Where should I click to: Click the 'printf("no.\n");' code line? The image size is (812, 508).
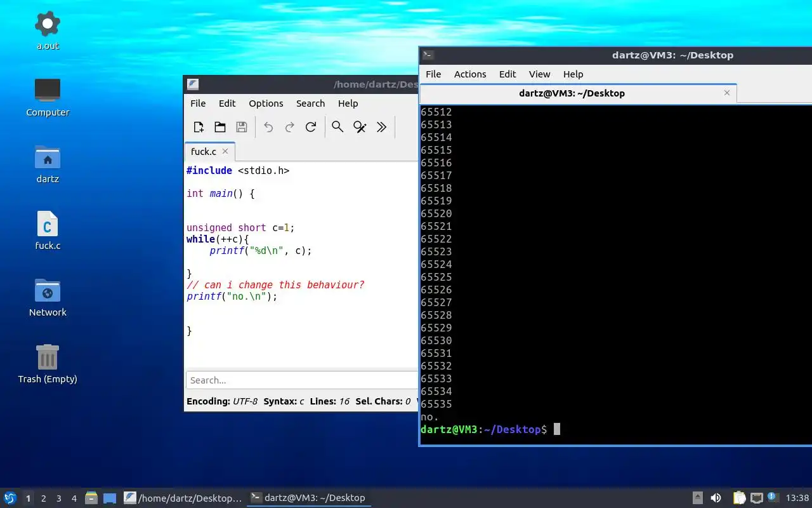(232, 296)
